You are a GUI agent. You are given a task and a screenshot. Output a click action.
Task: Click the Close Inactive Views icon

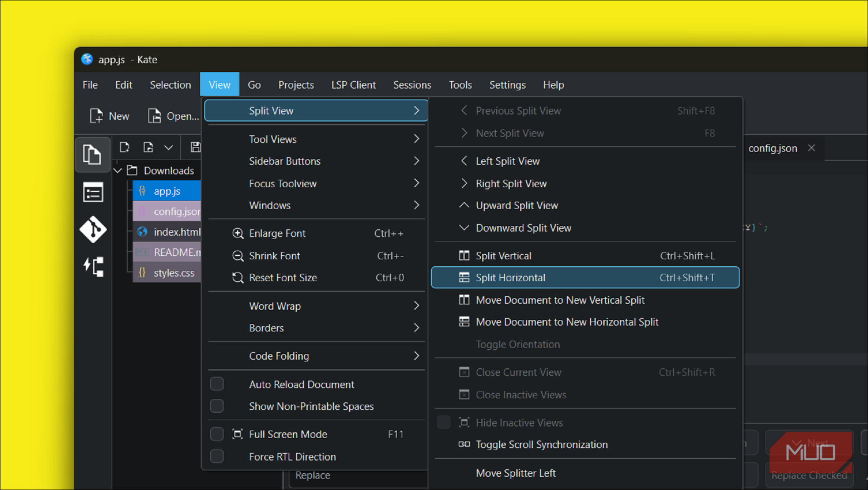pyautogui.click(x=464, y=395)
